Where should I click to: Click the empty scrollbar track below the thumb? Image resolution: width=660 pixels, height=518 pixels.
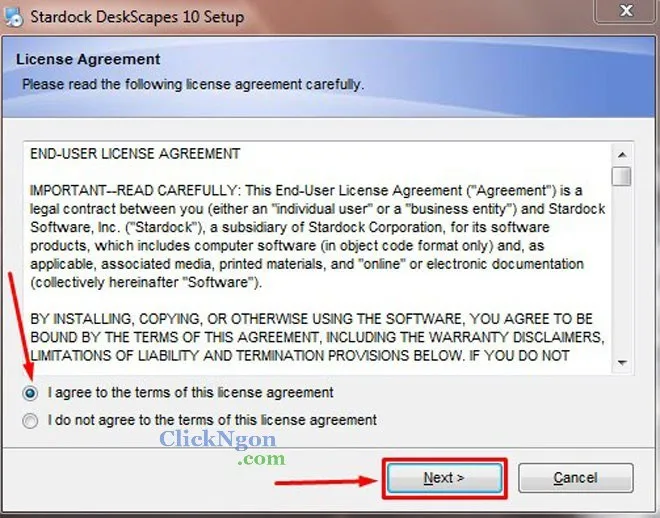pos(622,269)
